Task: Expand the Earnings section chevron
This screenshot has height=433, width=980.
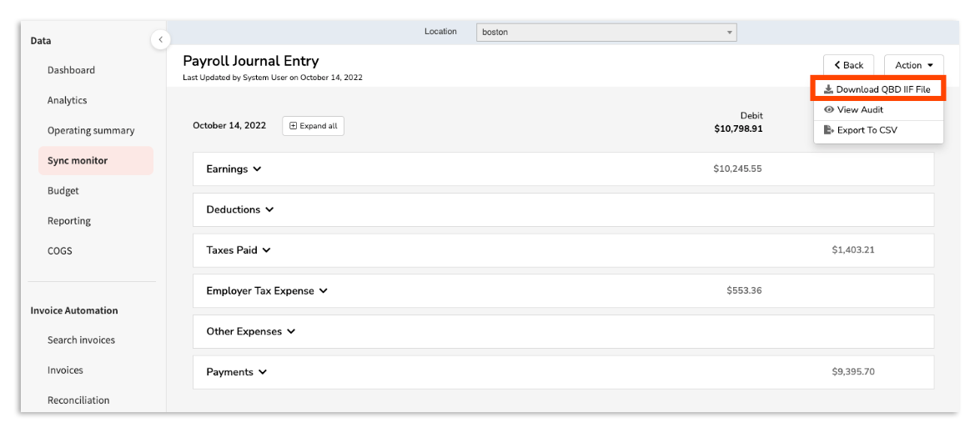Action: click(257, 169)
